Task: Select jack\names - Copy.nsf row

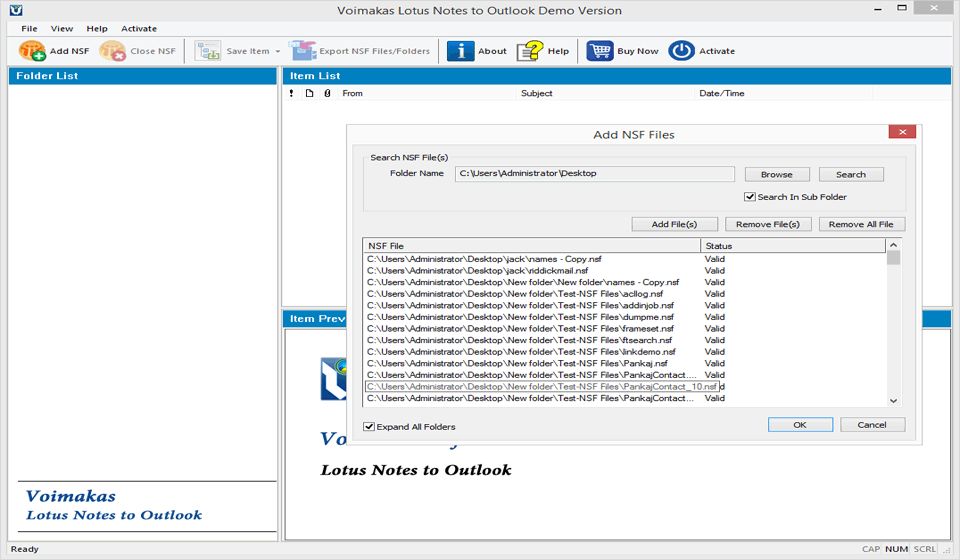Action: (x=624, y=259)
